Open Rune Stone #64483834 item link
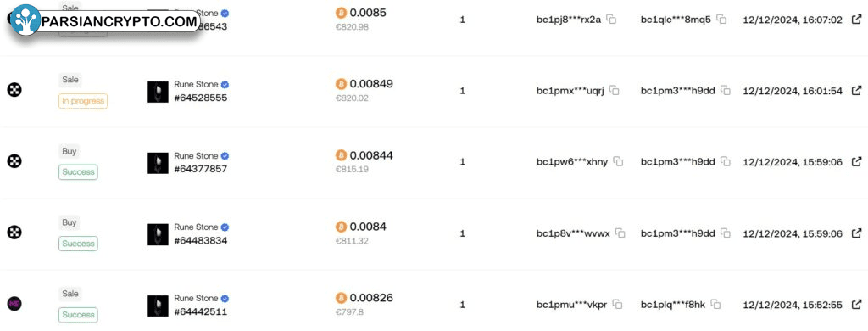The image size is (868, 331). tap(200, 240)
